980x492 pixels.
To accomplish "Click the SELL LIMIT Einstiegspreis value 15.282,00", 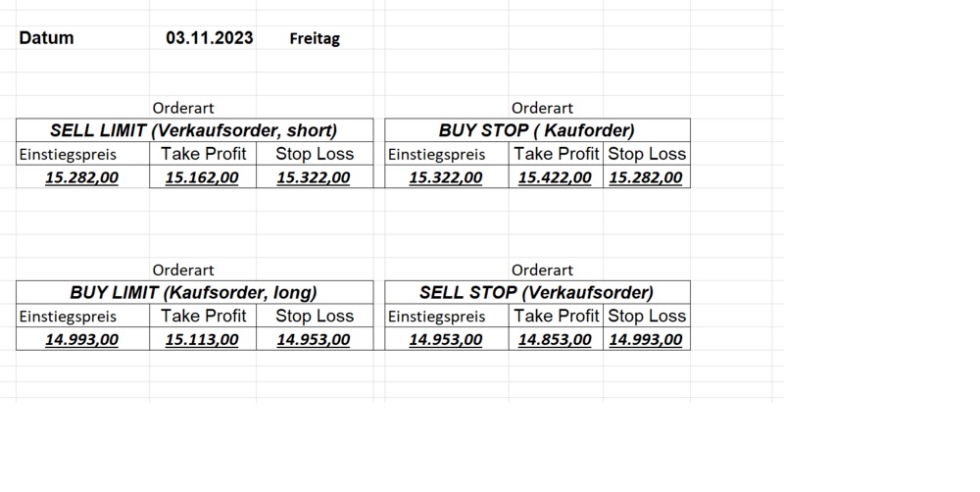I will pyautogui.click(x=82, y=177).
